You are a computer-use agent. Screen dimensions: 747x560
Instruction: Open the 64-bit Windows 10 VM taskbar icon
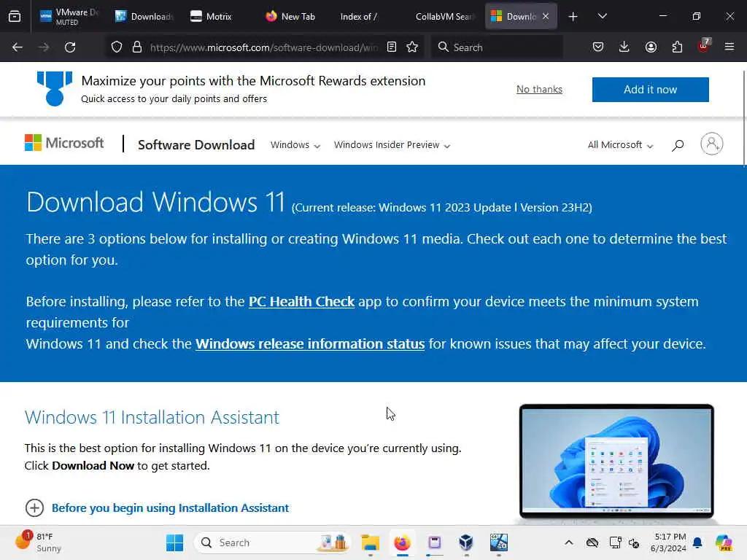coord(499,542)
